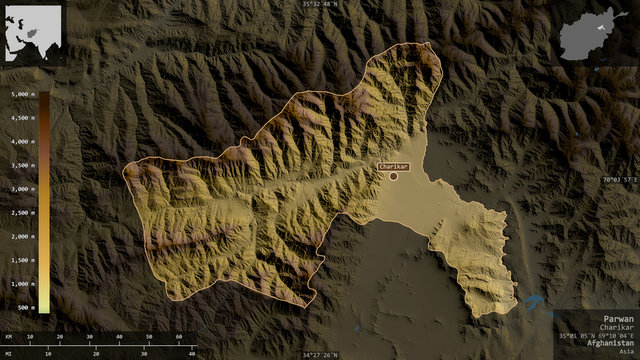640x360 pixels.
Task: Click the Charikar label on map
Action: (393, 167)
